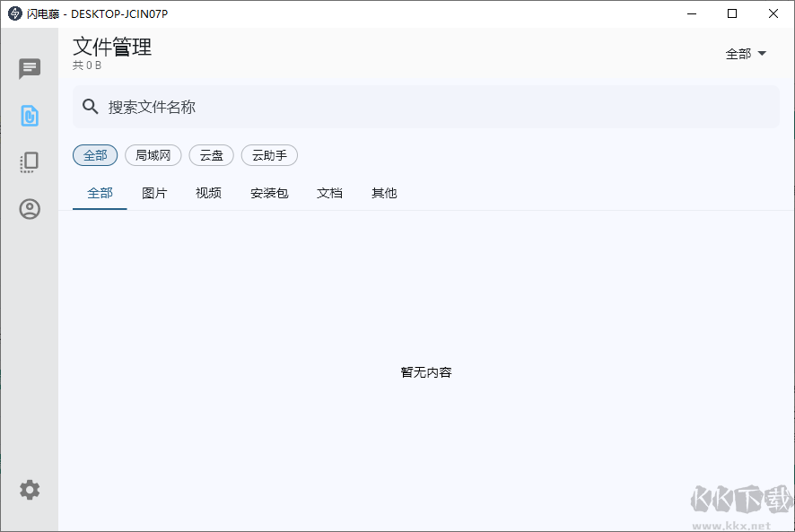Open the devices sidebar icon
This screenshot has height=532, width=795.
(x=30, y=162)
